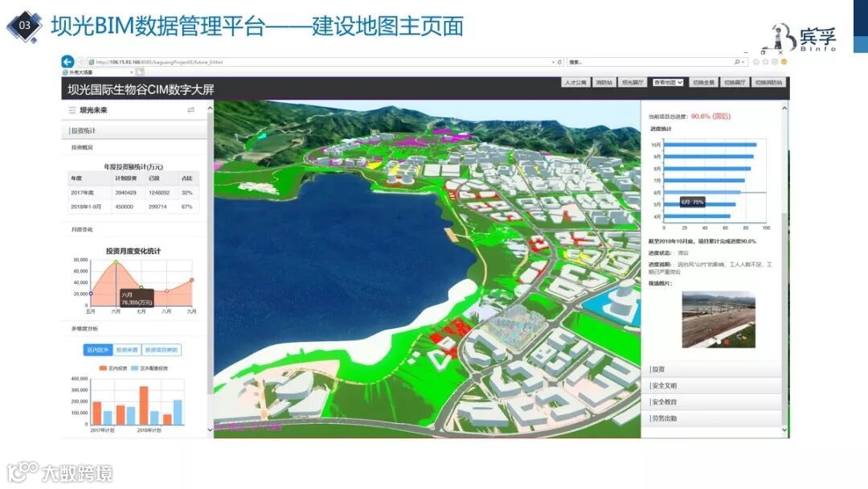Viewport: 868px width, 489px height.
Task: Expand the 安全教育 section
Action: coord(714,402)
